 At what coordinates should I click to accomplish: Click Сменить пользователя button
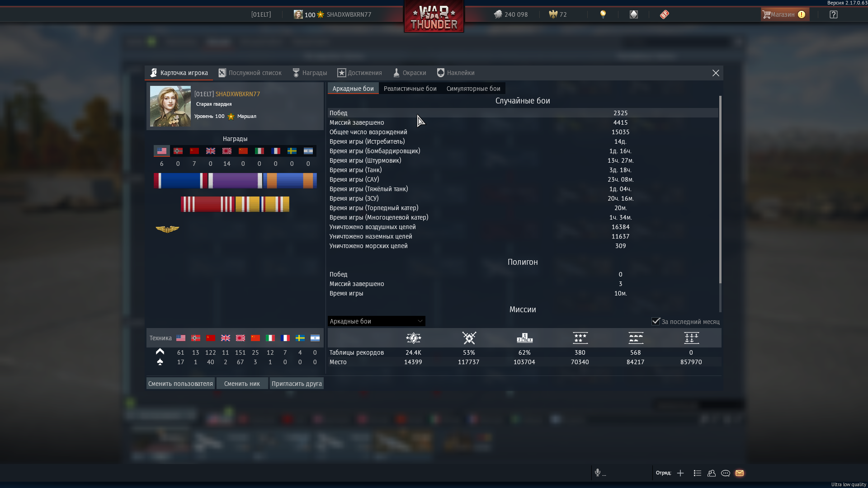tap(180, 384)
